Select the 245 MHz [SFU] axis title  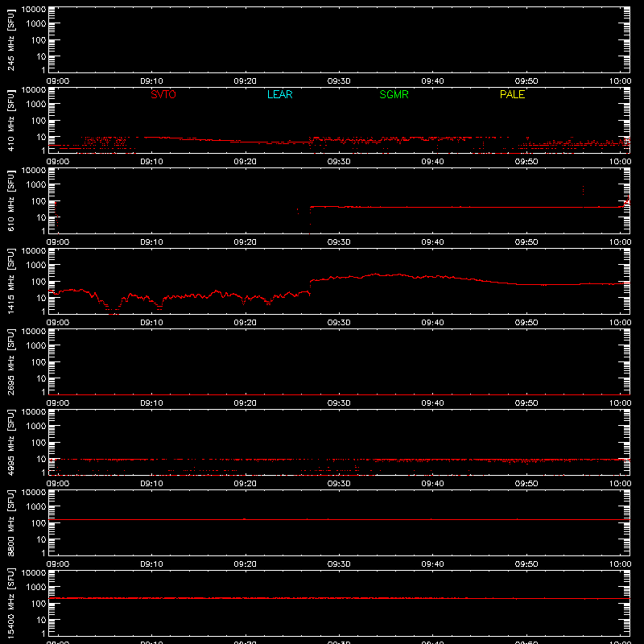tap(10, 39)
